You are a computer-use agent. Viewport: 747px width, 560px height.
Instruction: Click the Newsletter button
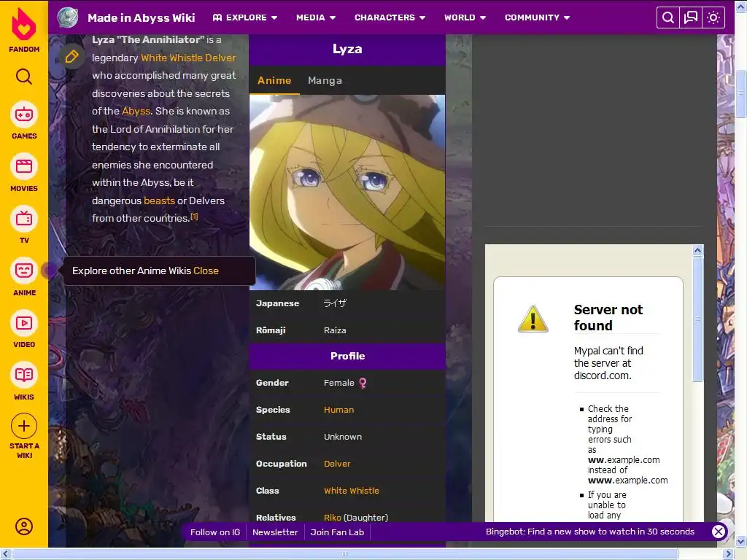pyautogui.click(x=275, y=532)
